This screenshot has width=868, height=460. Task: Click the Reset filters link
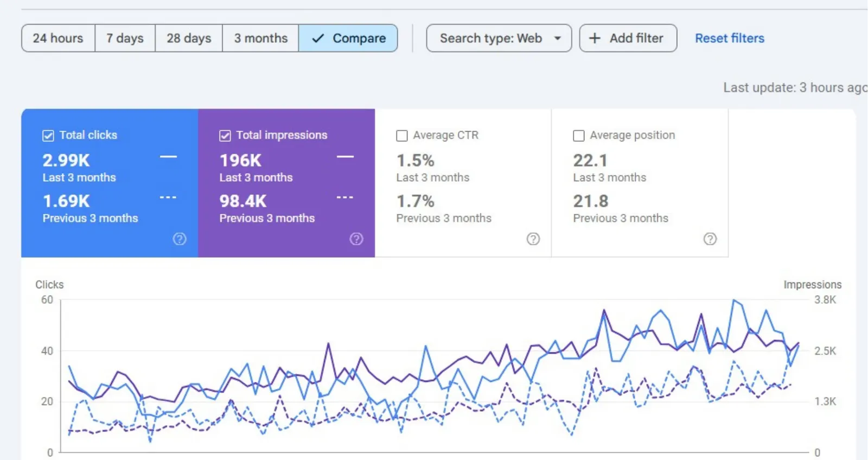coord(730,38)
